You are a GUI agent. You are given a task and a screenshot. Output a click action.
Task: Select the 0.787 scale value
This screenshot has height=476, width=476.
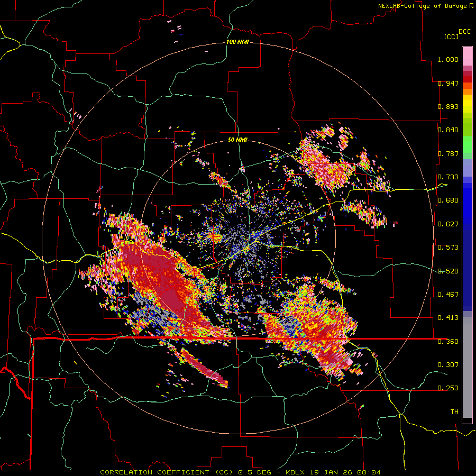(448, 153)
